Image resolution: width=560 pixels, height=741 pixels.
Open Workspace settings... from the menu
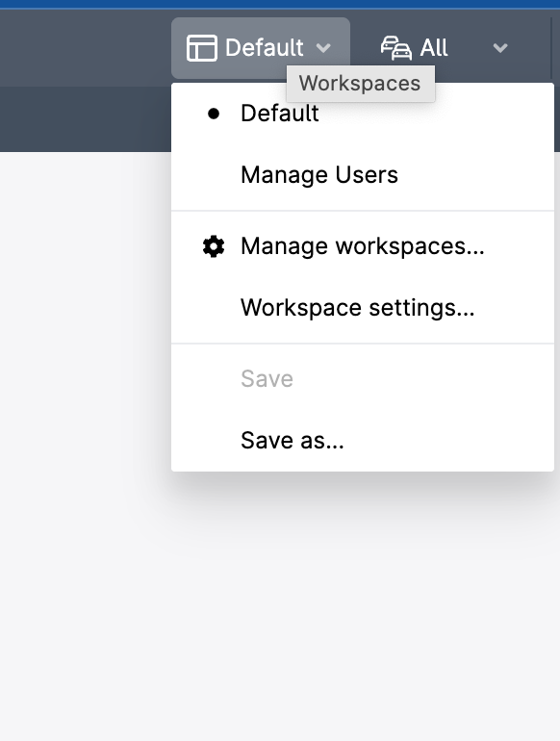point(363,308)
